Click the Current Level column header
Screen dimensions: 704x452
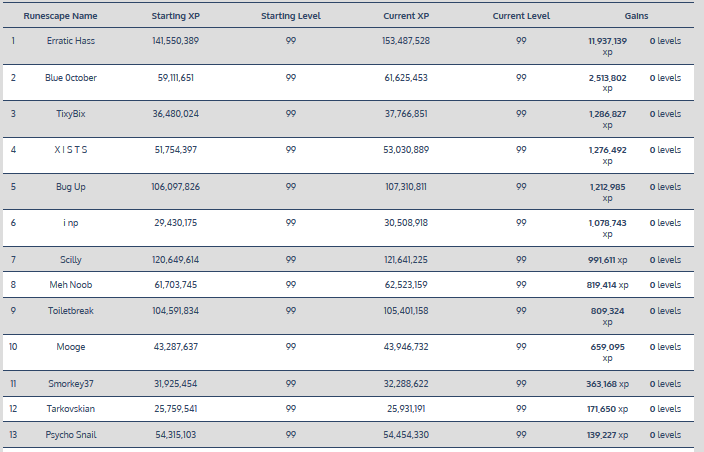coord(521,17)
